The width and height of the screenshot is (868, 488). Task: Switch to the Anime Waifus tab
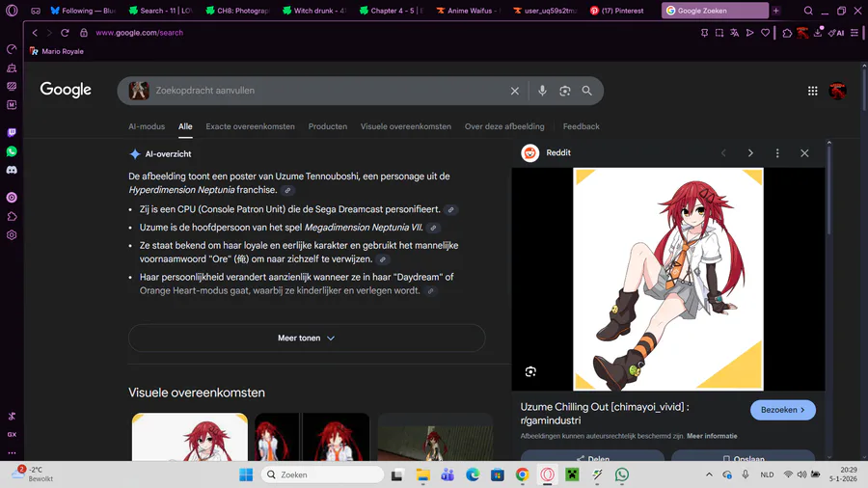469,11
